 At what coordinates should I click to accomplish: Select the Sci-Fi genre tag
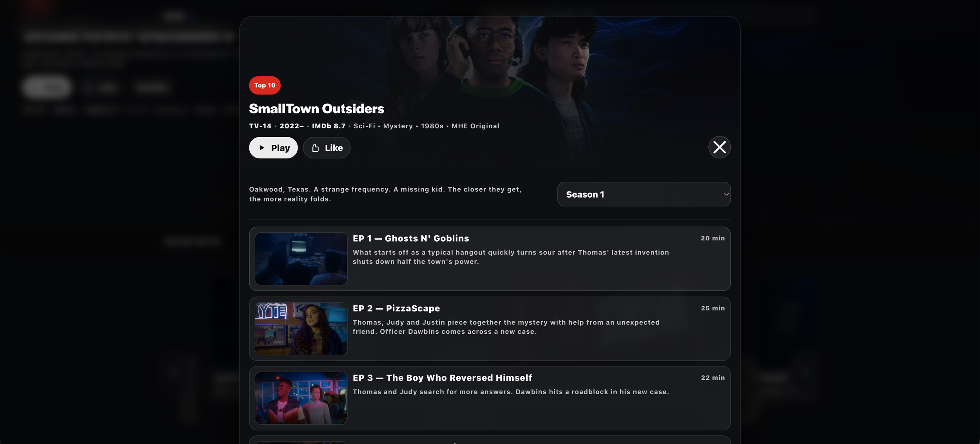pyautogui.click(x=364, y=126)
